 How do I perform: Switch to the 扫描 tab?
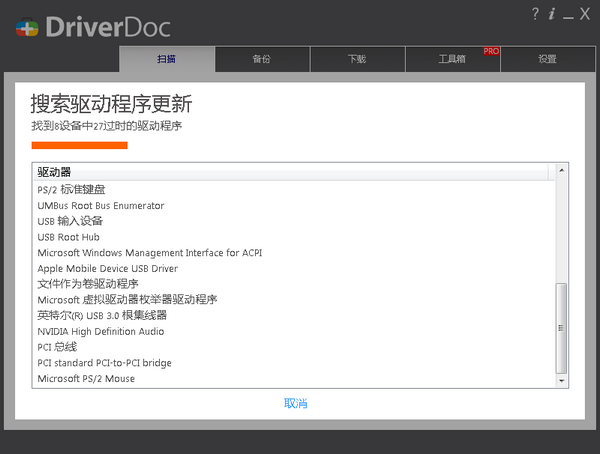[167, 59]
